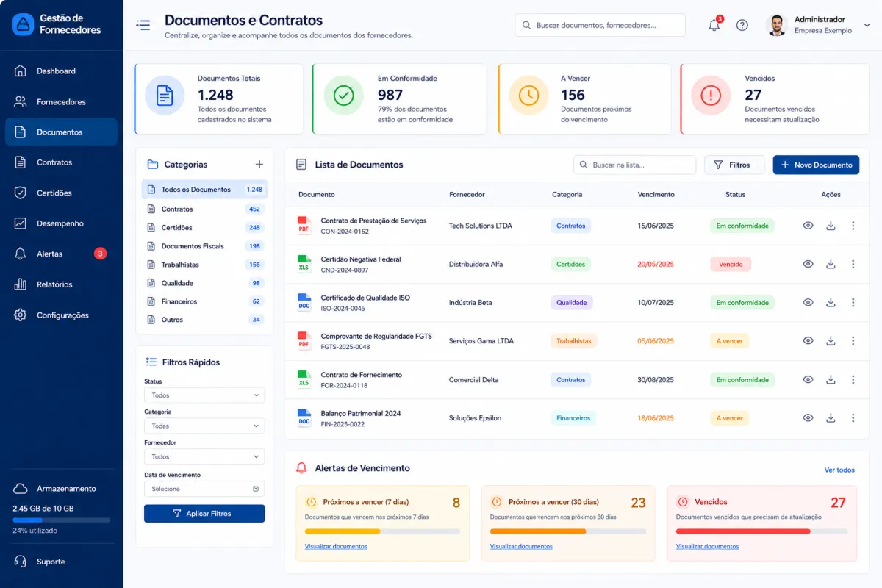Click the A Vencer clock icon
This screenshot has height=588, width=882.
528,96
